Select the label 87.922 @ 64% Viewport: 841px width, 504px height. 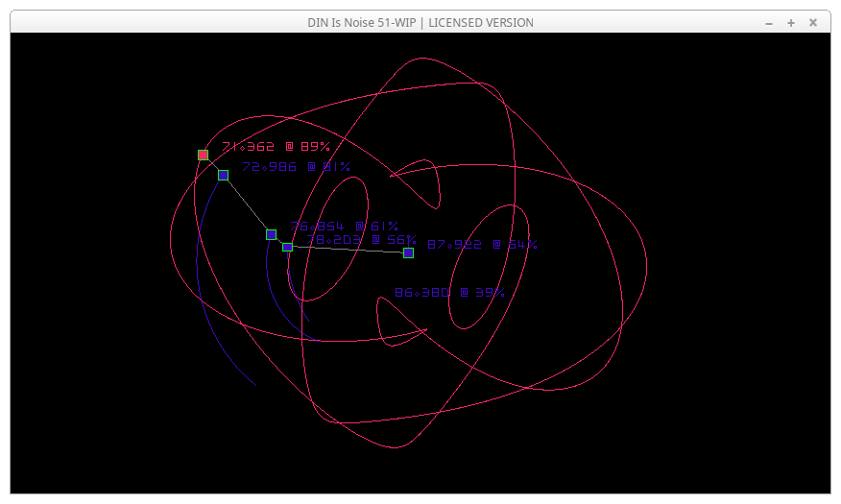click(482, 245)
